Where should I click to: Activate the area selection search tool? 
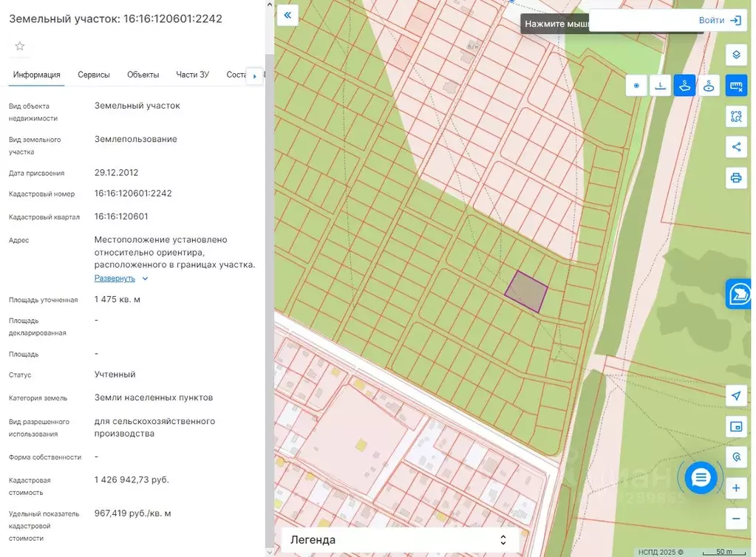[x=736, y=116]
